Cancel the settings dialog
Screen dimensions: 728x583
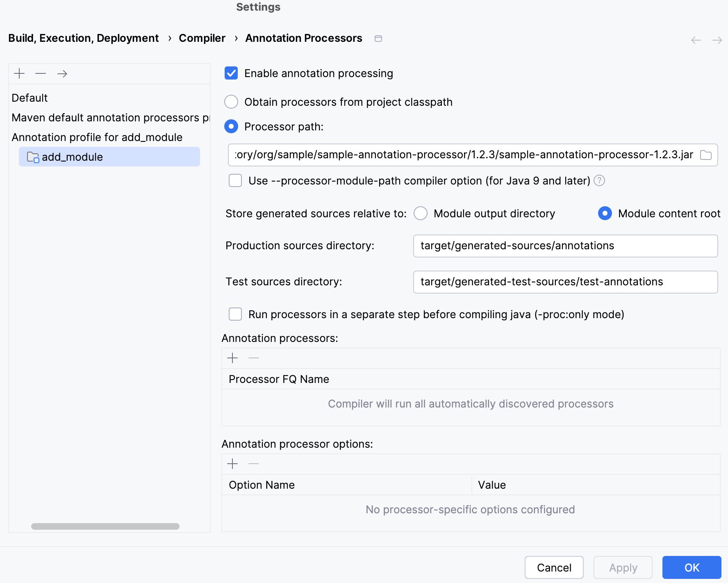554,567
